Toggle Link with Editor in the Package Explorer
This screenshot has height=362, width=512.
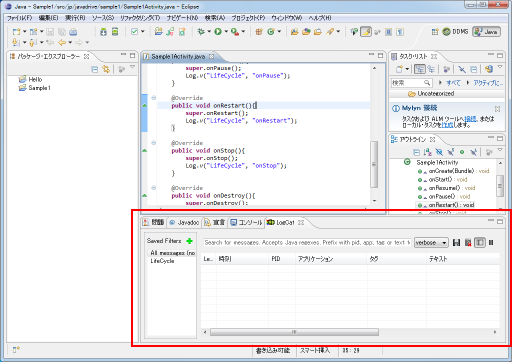point(106,70)
